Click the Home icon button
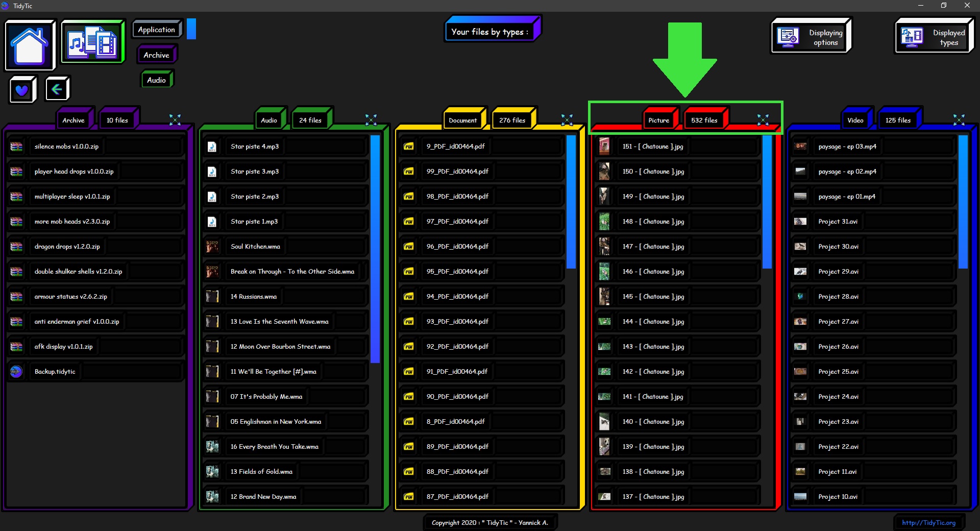Viewport: 980px width, 531px height. coord(30,45)
